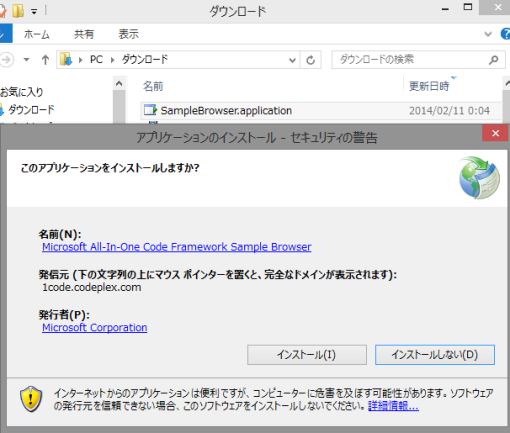Click the folder icon in title bar
The image size is (510, 433).
point(18,11)
